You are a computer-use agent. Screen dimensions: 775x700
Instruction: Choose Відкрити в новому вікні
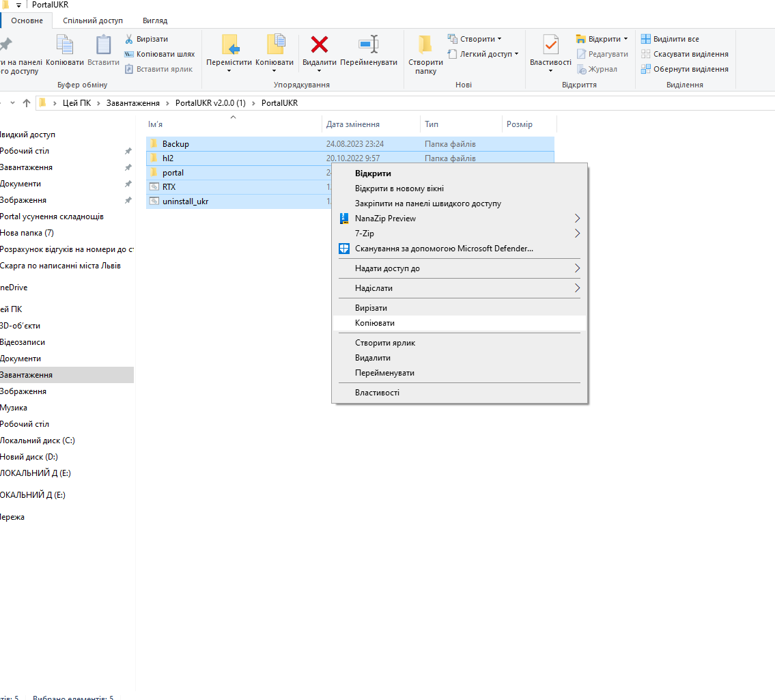(460, 188)
